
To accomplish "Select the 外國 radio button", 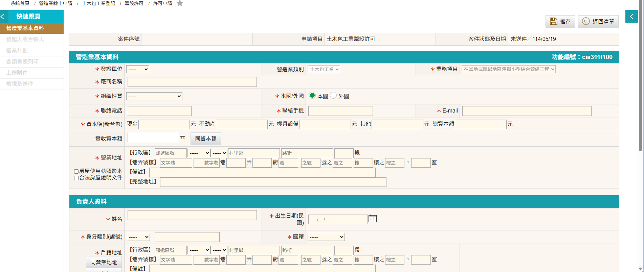I will click(333, 96).
